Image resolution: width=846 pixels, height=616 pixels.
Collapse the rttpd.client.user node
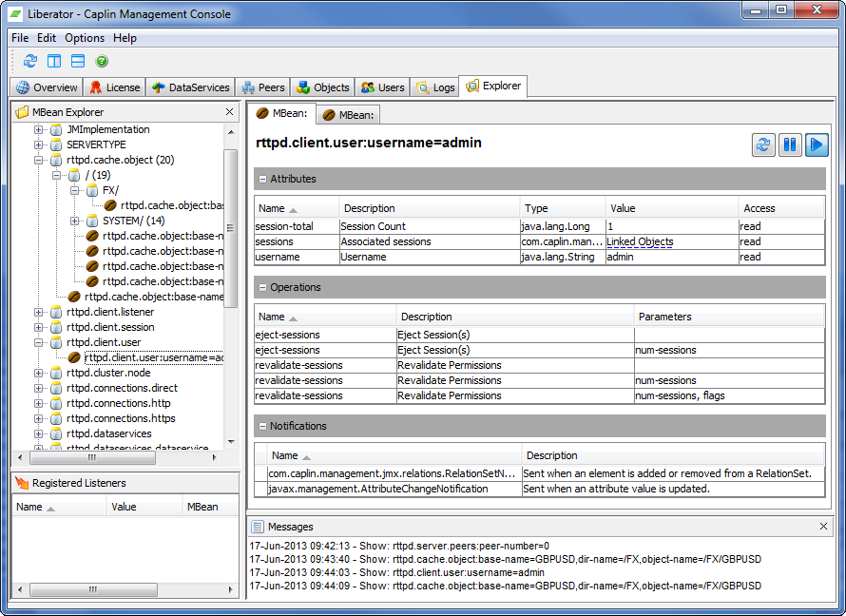pos(38,342)
